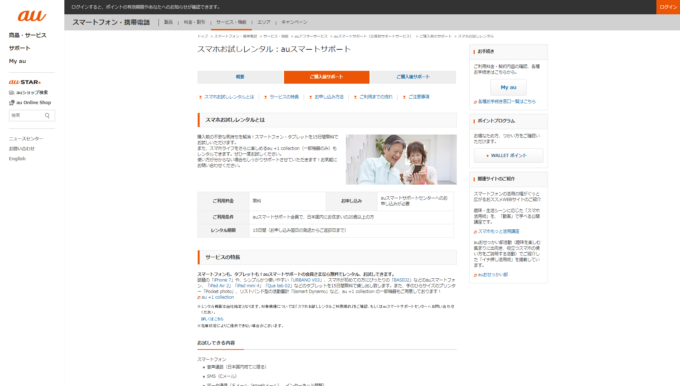
Task: Click the auショップ検索 shop icon link
Action: tap(28, 92)
